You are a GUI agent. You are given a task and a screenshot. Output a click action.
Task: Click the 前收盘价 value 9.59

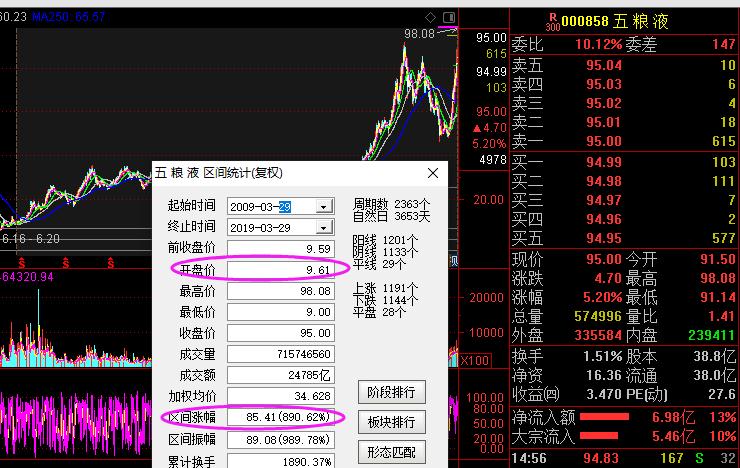tap(281, 249)
